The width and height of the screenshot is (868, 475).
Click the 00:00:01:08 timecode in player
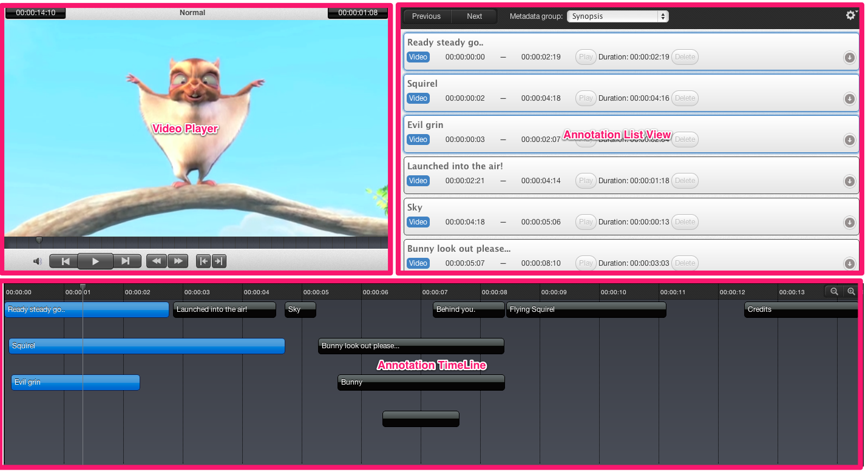358,13
